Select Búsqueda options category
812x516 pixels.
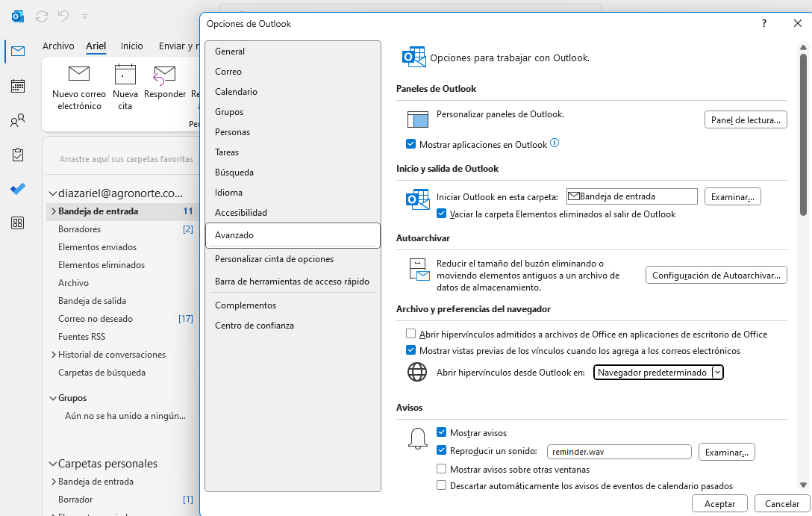pos(293,172)
